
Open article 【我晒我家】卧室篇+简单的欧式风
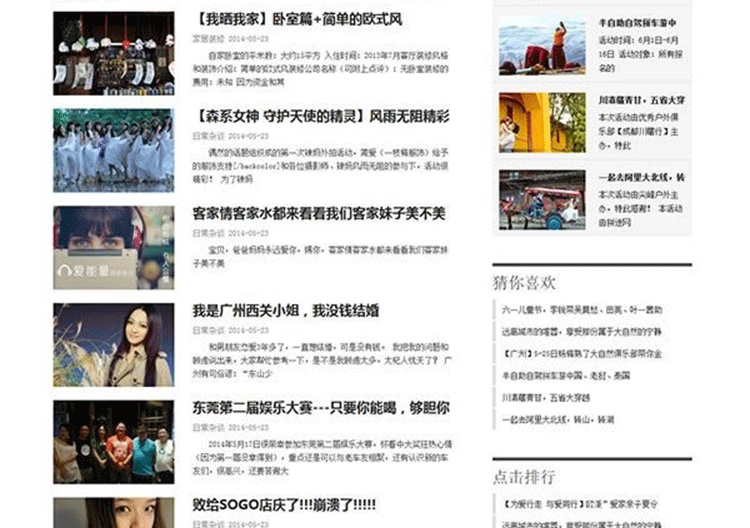click(298, 20)
